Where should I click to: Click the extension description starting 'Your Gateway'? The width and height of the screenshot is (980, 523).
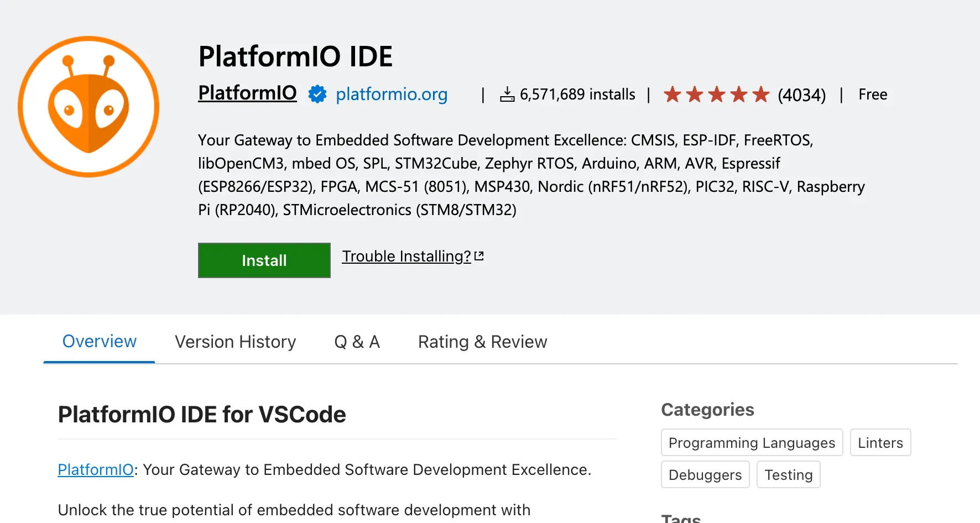tap(531, 175)
